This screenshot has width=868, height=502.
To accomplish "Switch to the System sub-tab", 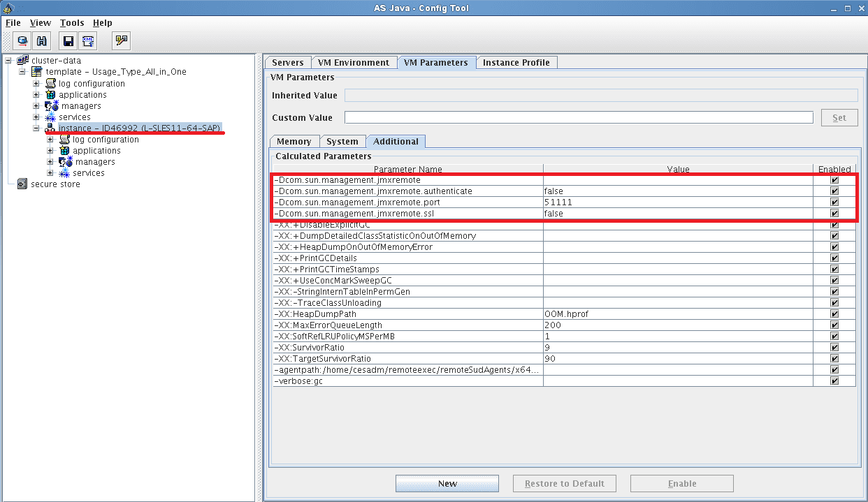I will point(342,142).
